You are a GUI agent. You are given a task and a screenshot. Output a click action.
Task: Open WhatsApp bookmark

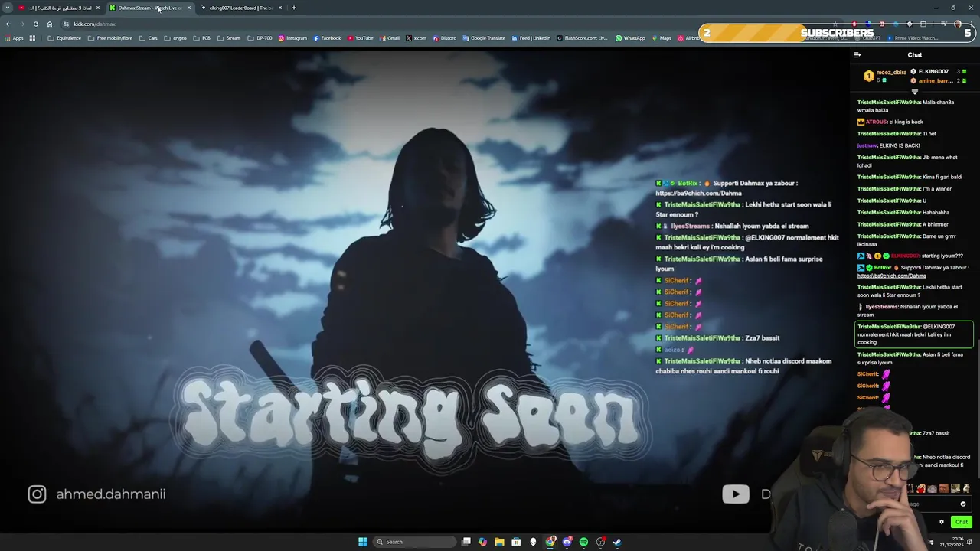click(x=631, y=38)
